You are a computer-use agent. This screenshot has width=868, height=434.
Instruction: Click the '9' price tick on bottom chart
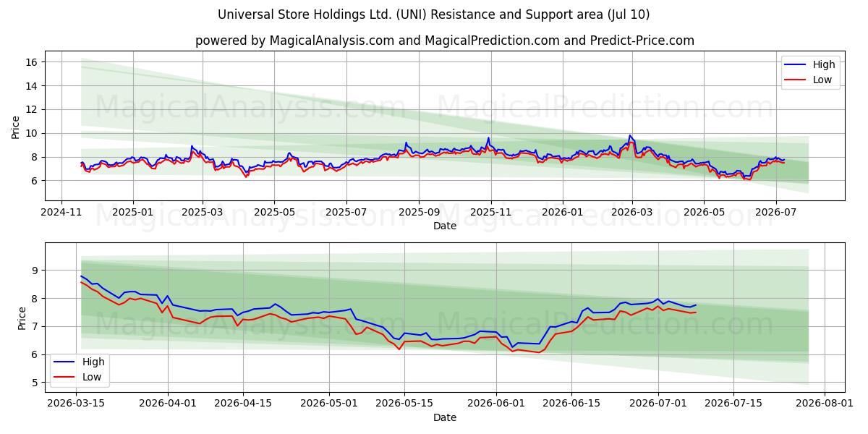point(36,270)
